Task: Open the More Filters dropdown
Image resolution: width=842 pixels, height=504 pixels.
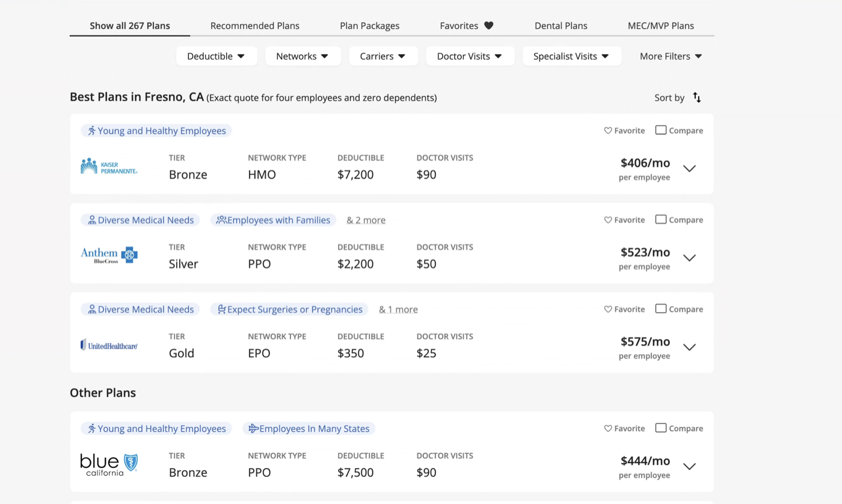Action: pos(671,56)
